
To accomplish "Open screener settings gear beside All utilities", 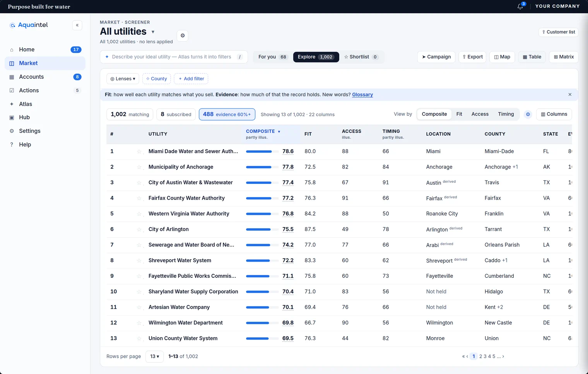I will [183, 36].
